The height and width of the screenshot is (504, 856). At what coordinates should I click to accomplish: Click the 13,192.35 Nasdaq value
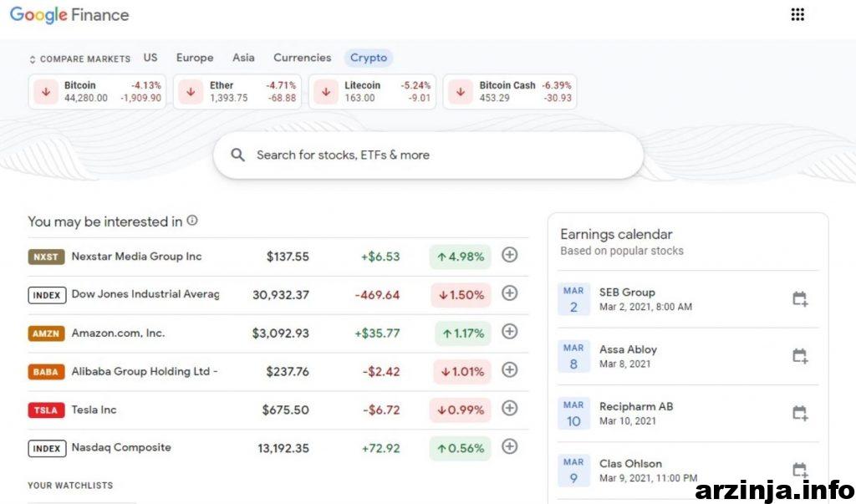283,448
